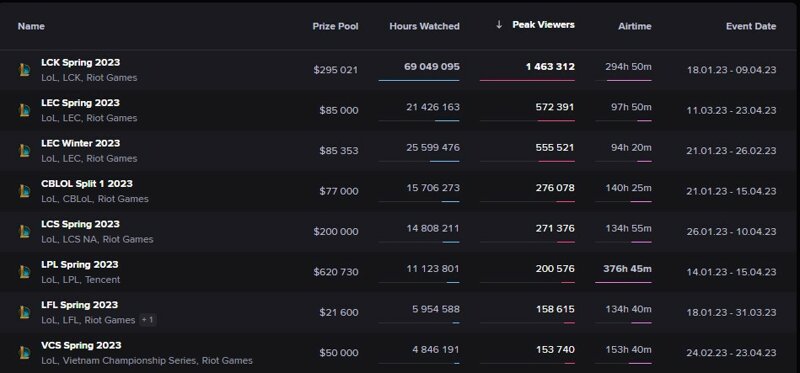Open the VCS Spring 2023 tournament link
800x373 pixels.
[81, 345]
